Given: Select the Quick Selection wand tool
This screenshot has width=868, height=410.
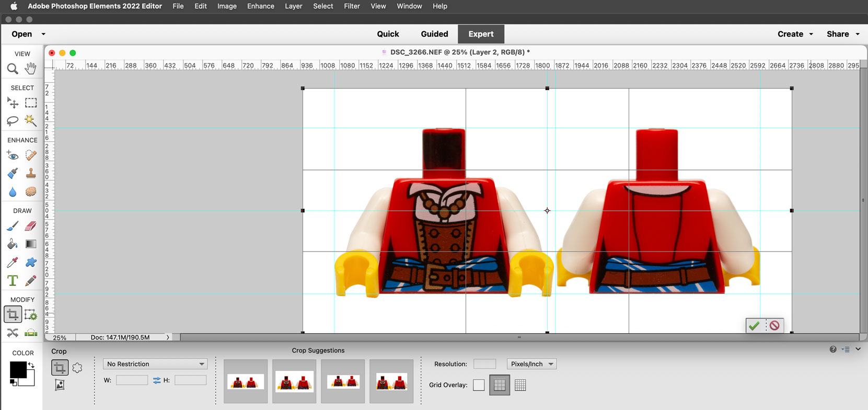Looking at the screenshot, I should tap(31, 121).
